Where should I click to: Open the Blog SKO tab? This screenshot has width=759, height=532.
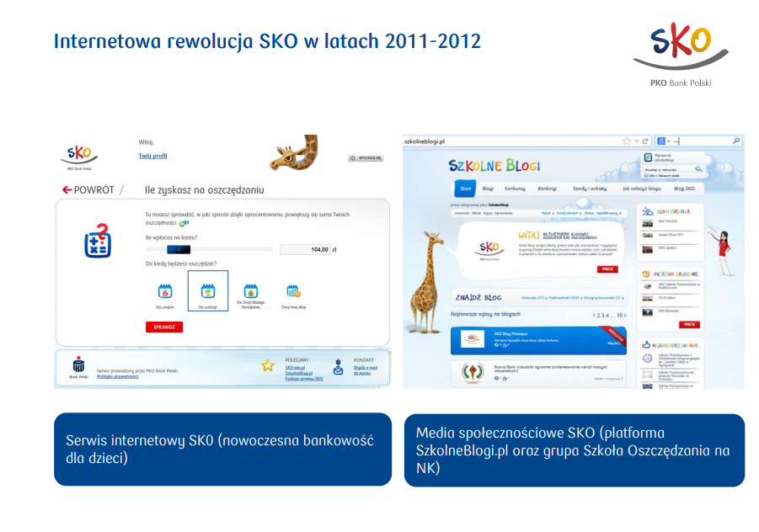coord(684,189)
